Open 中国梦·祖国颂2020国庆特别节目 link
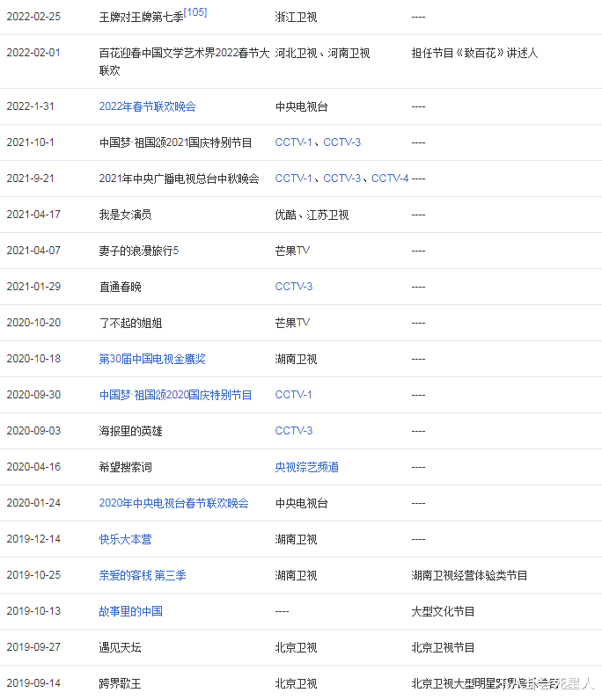Image resolution: width=602 pixels, height=700 pixels. click(x=176, y=395)
